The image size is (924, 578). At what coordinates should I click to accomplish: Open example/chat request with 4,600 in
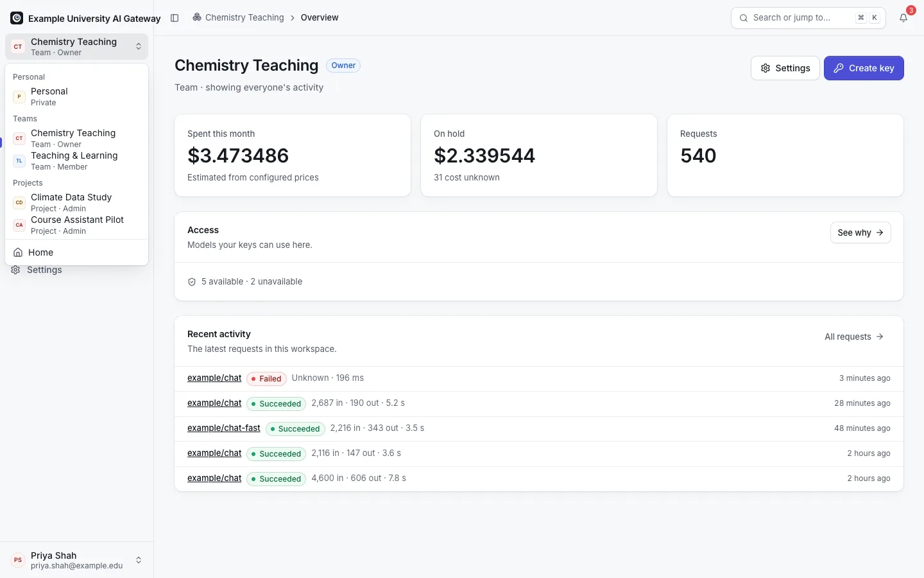tap(214, 478)
